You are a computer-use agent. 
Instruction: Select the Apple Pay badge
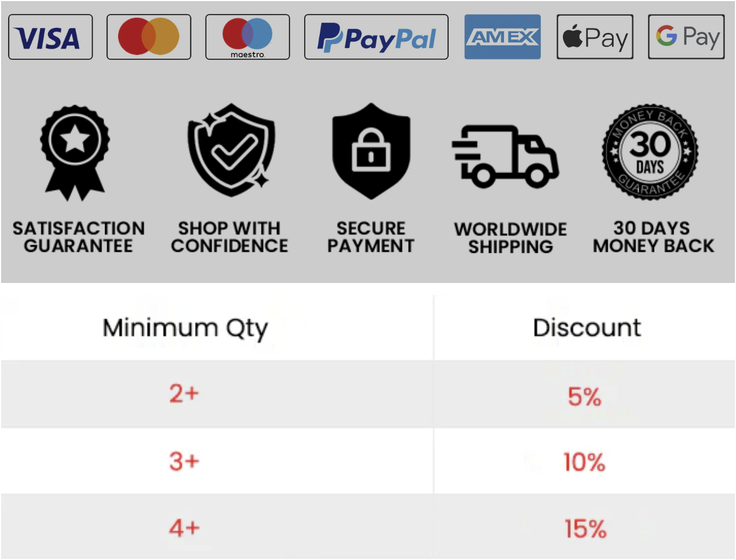pos(595,37)
